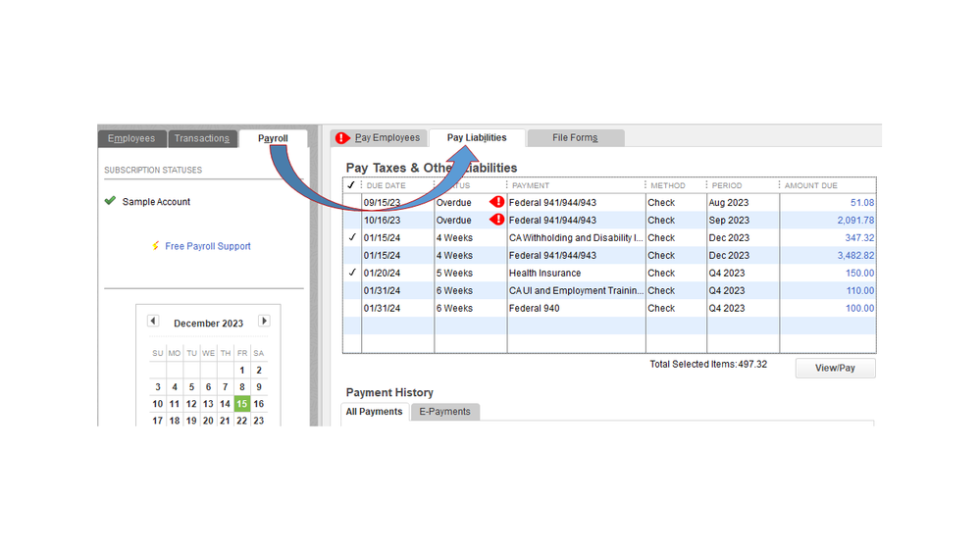Open amount due 51.08 link
980x551 pixels.
click(862, 202)
